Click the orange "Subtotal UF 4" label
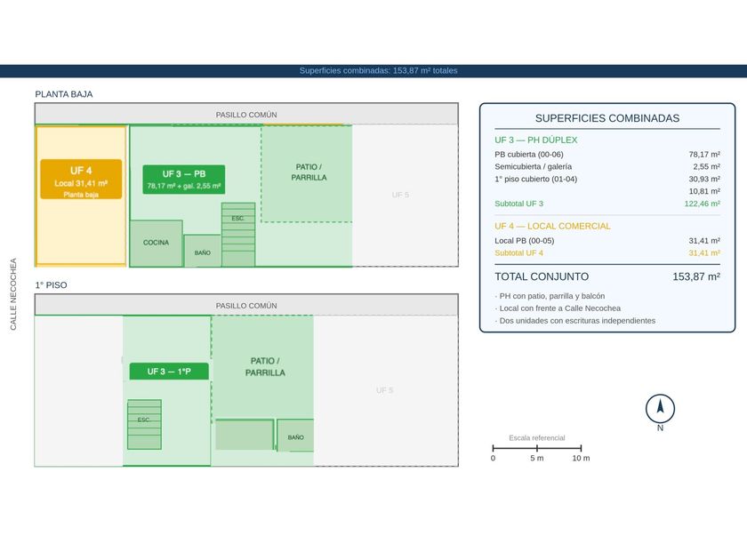 pos(518,252)
